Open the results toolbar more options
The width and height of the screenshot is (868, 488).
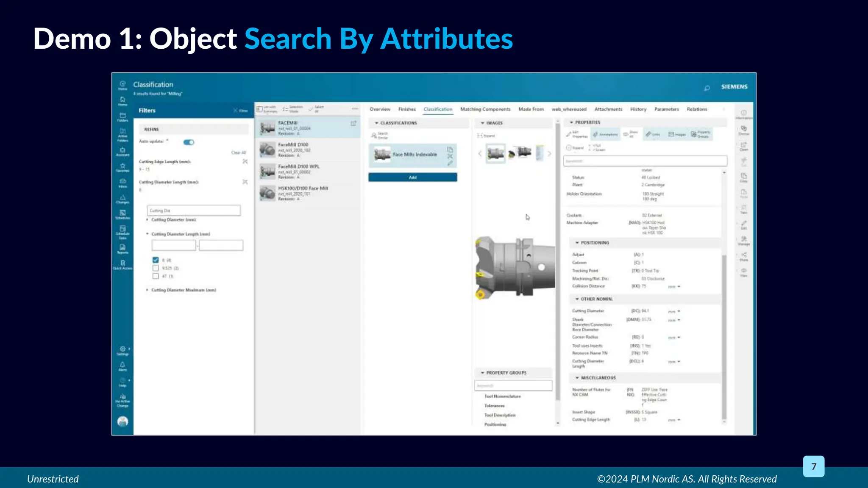point(355,109)
